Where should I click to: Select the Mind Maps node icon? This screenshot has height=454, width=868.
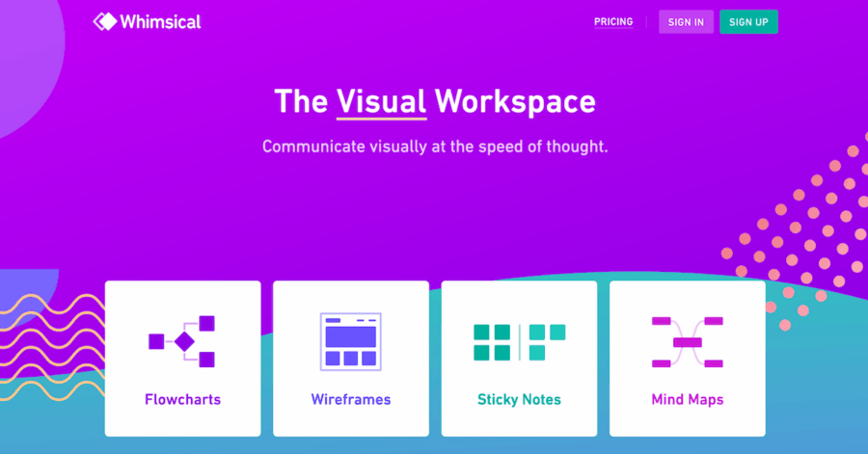[688, 341]
